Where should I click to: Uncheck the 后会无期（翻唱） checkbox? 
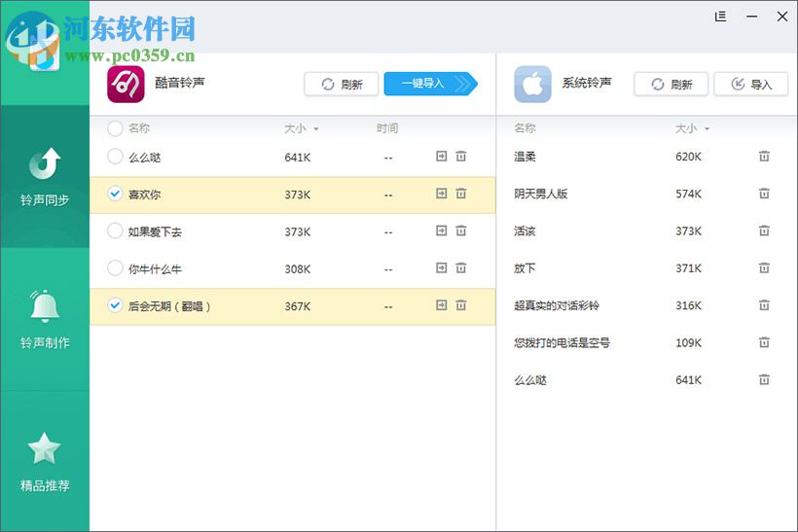(x=115, y=305)
